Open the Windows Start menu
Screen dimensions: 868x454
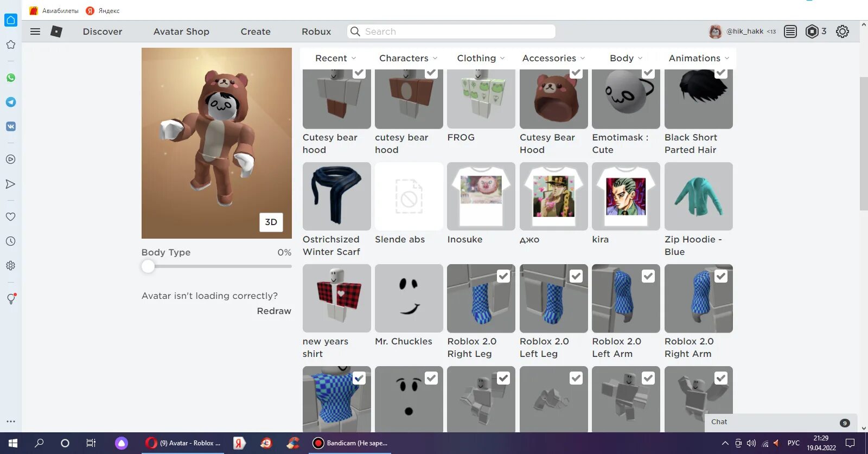13,443
